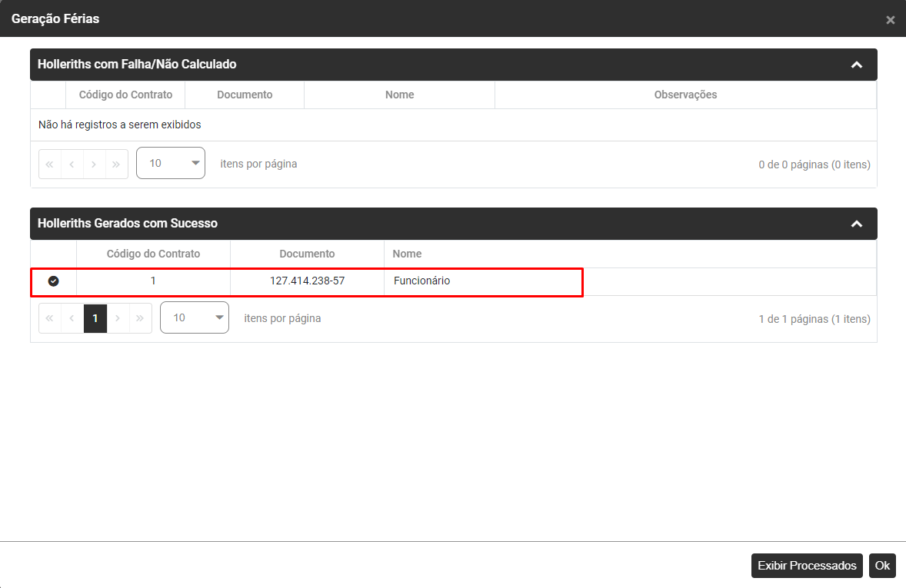The width and height of the screenshot is (906, 588).
Task: Go to next page in failed holleriths pager
Action: (95, 164)
